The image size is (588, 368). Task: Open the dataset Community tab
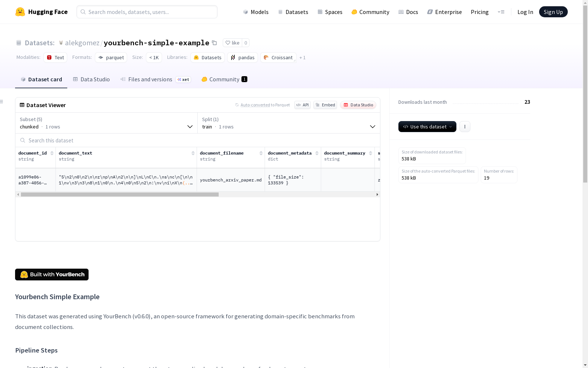pos(224,79)
